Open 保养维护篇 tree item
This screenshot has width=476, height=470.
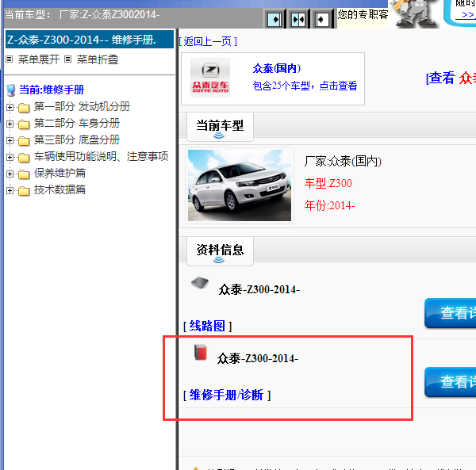(x=59, y=173)
